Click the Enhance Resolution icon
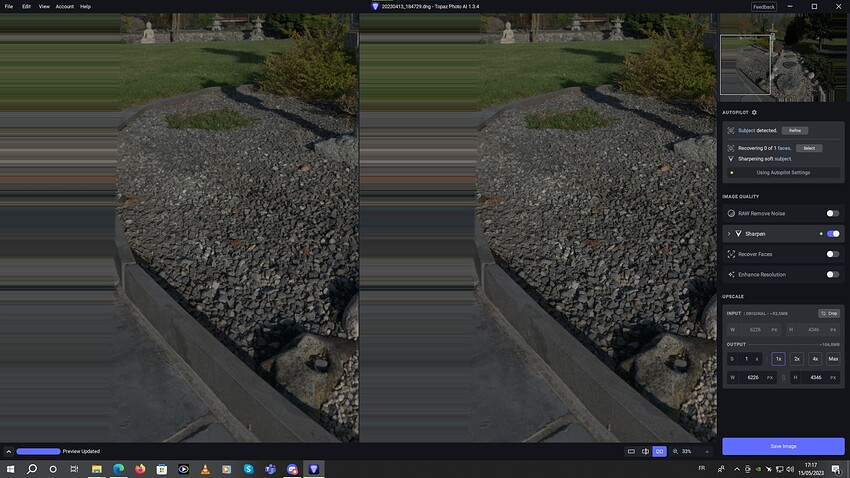Viewport: 850px width, 478px height. [x=731, y=274]
